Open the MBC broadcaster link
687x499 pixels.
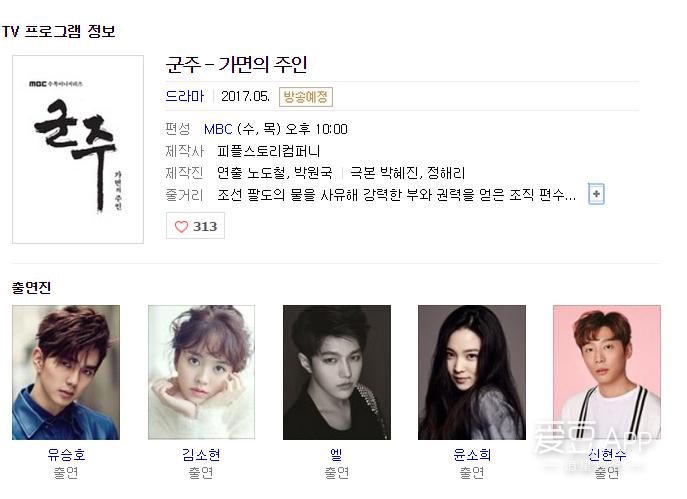(218, 129)
